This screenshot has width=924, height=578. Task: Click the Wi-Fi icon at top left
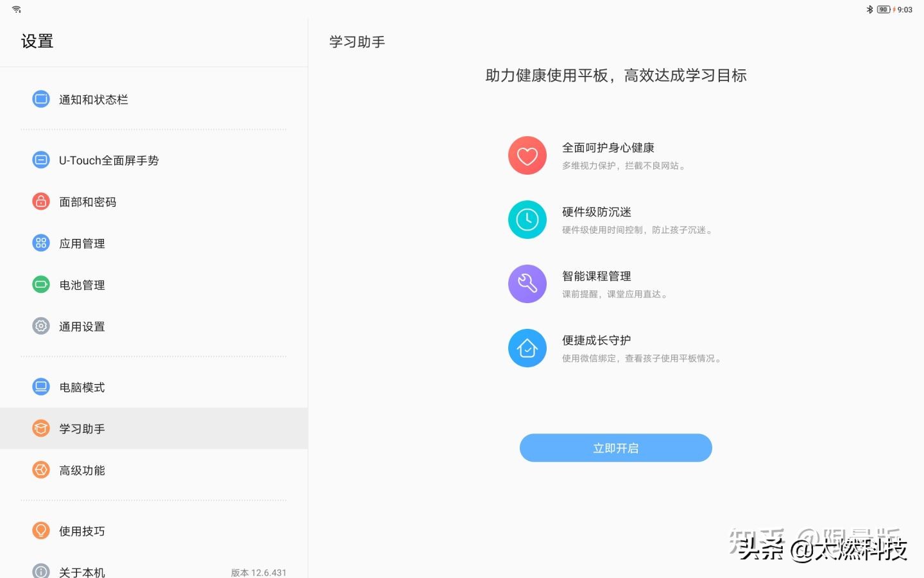pos(16,9)
